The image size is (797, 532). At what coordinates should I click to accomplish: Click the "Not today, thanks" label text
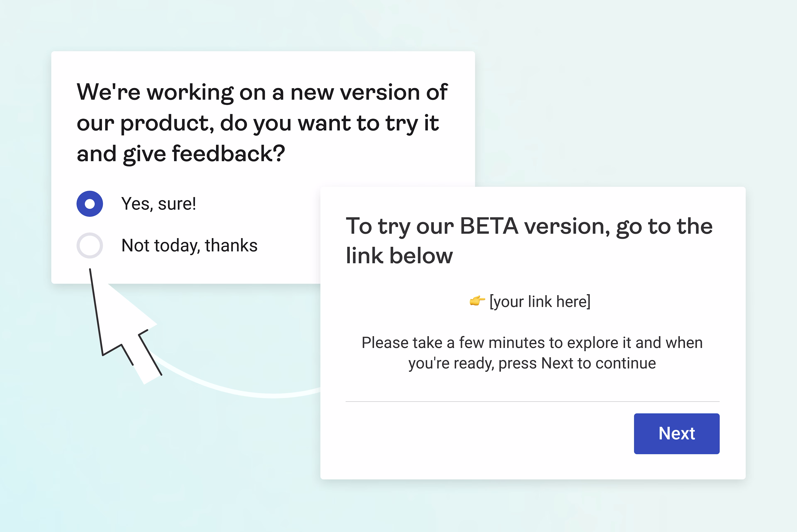189,245
